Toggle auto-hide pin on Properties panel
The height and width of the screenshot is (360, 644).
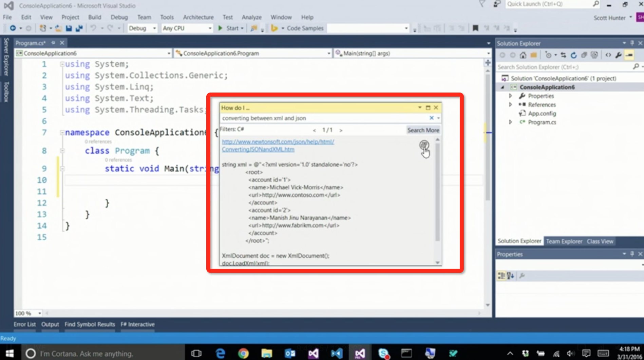(x=632, y=254)
